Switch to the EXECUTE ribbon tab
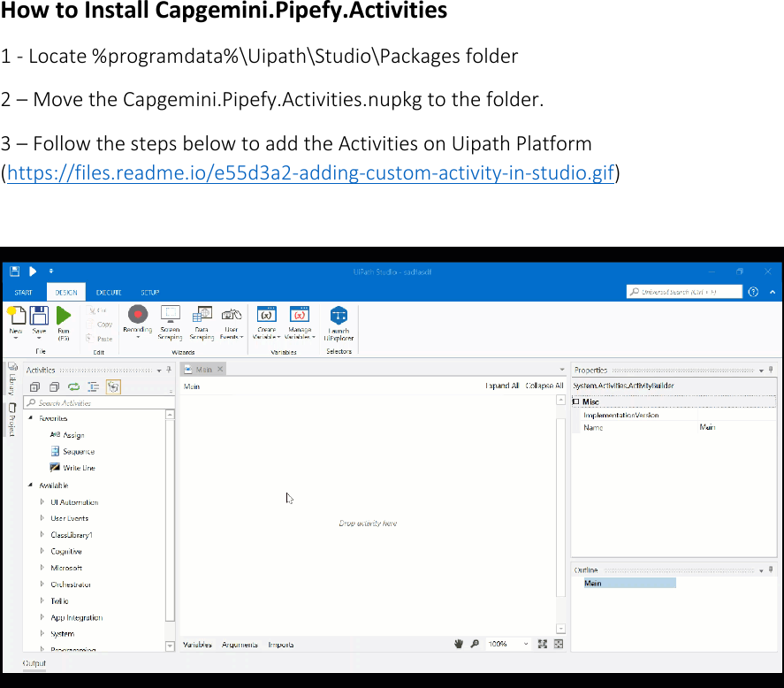Viewport: 784px width, 688px height. [x=109, y=292]
